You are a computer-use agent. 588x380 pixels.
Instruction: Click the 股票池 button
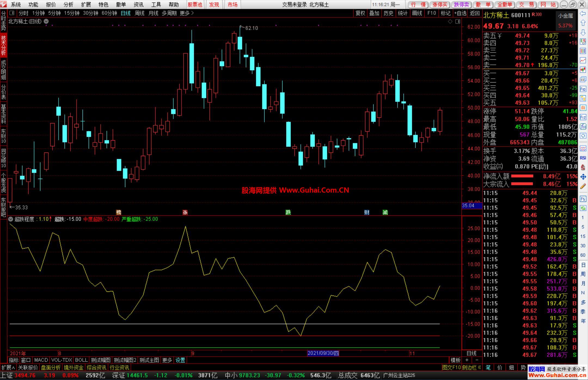195,5
